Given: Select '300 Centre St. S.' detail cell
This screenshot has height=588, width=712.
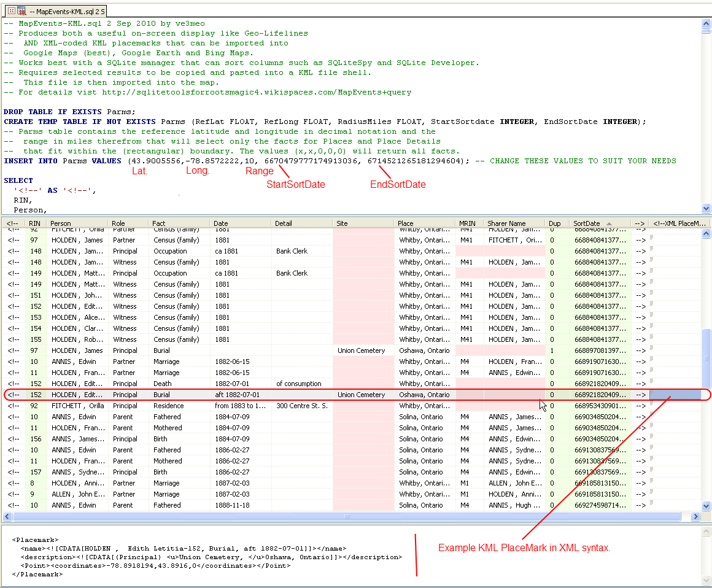Looking at the screenshot, I should (302, 406).
